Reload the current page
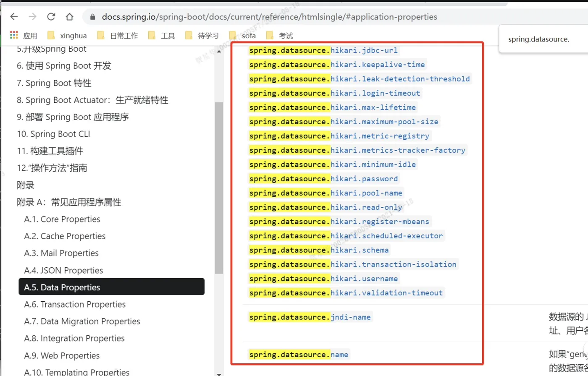 click(51, 17)
